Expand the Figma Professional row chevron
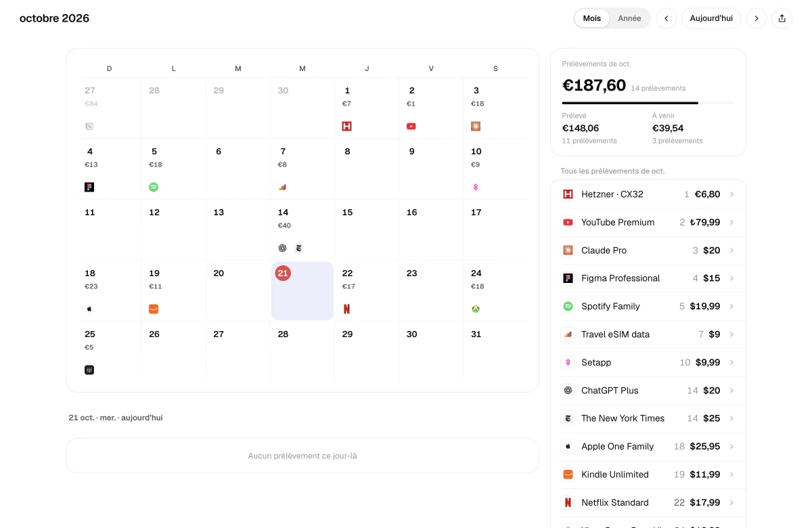Viewport: 812px width, 528px height. [x=731, y=278]
